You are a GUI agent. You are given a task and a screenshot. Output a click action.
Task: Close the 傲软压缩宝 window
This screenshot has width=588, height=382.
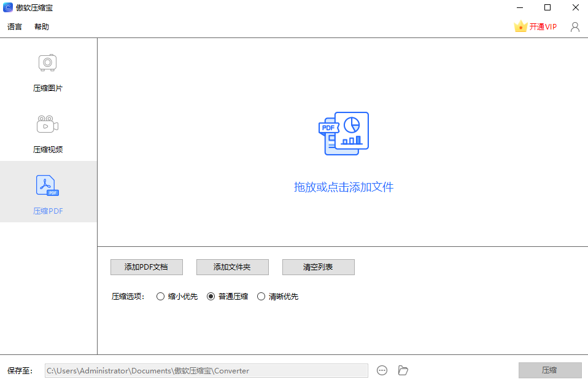tap(575, 7)
